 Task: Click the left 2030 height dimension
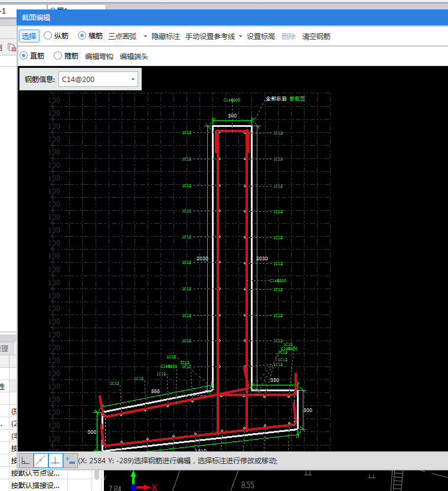click(x=202, y=258)
